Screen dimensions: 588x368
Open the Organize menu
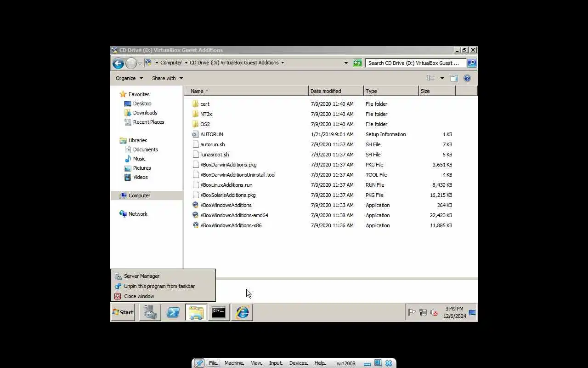click(129, 78)
